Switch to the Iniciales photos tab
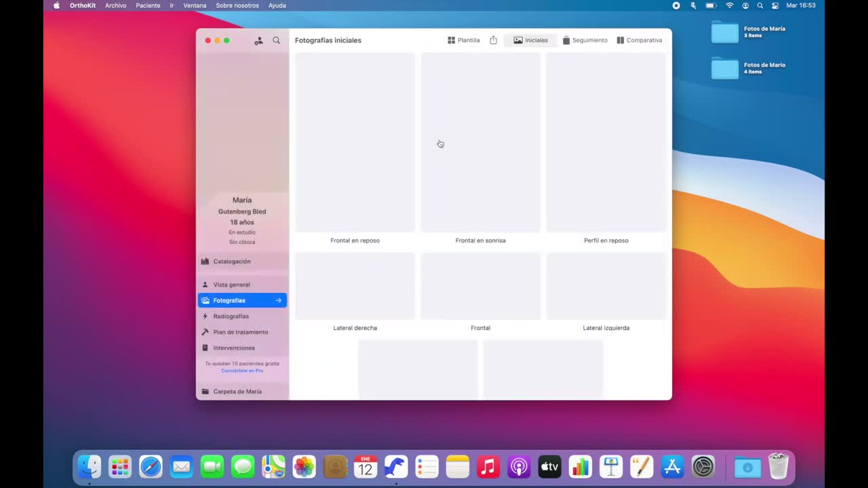The image size is (868, 488). click(530, 40)
